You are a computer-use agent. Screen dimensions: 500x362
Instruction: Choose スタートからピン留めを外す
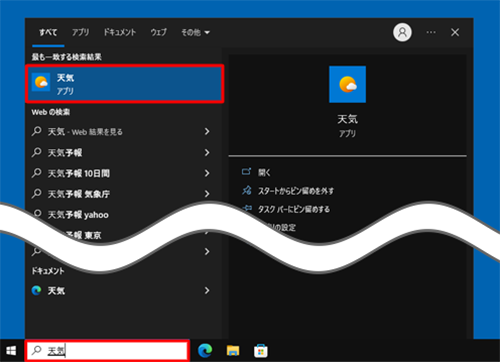point(296,191)
